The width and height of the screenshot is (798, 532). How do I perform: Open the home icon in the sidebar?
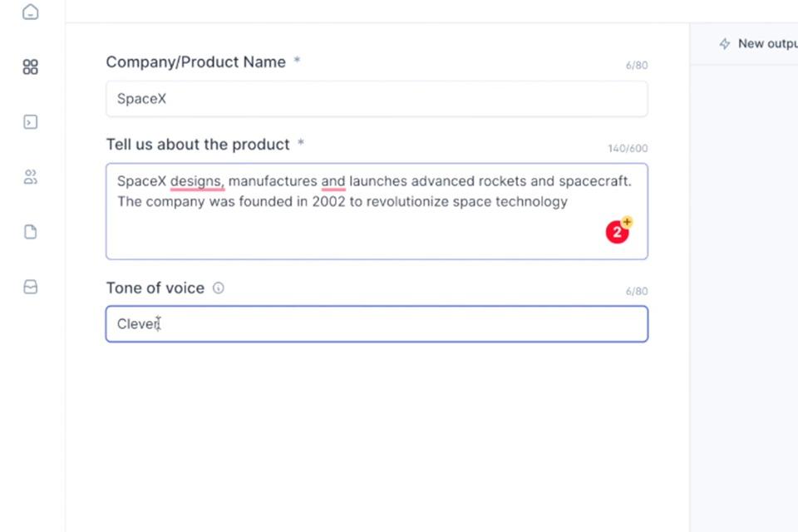tap(31, 12)
